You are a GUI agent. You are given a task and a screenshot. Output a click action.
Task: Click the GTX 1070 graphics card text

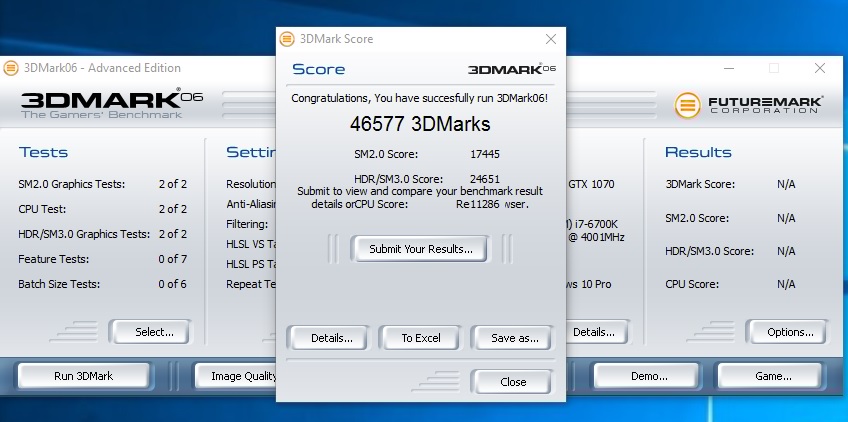pos(591,184)
